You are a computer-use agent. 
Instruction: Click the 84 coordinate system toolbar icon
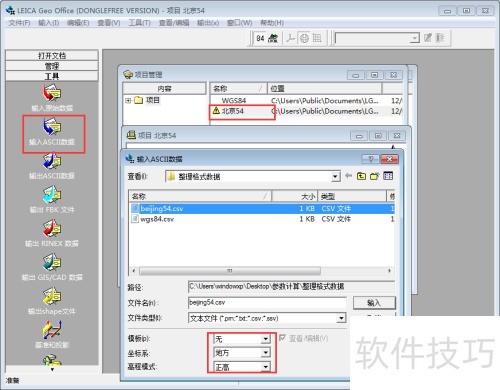pyautogui.click(x=260, y=38)
